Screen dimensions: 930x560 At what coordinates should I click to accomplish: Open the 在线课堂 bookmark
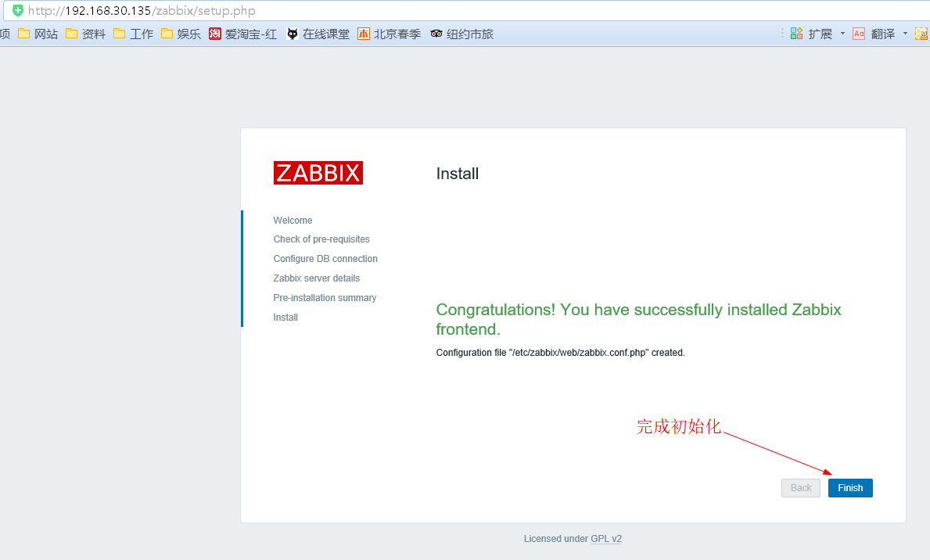tap(318, 34)
